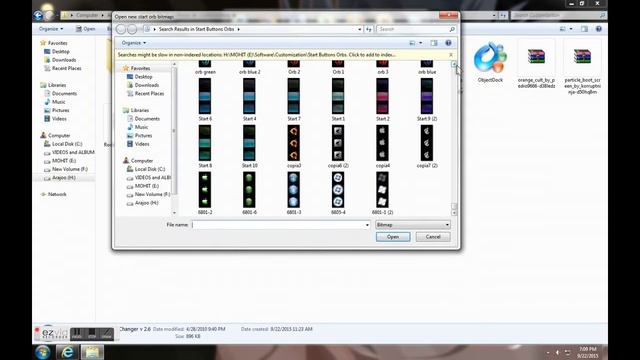Pick the pink Start 2 bitmap
The height and width of the screenshot is (360, 640).
tap(382, 96)
